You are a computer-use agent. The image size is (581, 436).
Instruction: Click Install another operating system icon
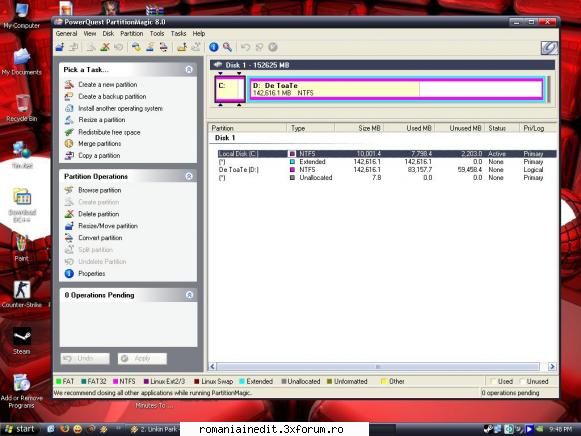pos(69,108)
